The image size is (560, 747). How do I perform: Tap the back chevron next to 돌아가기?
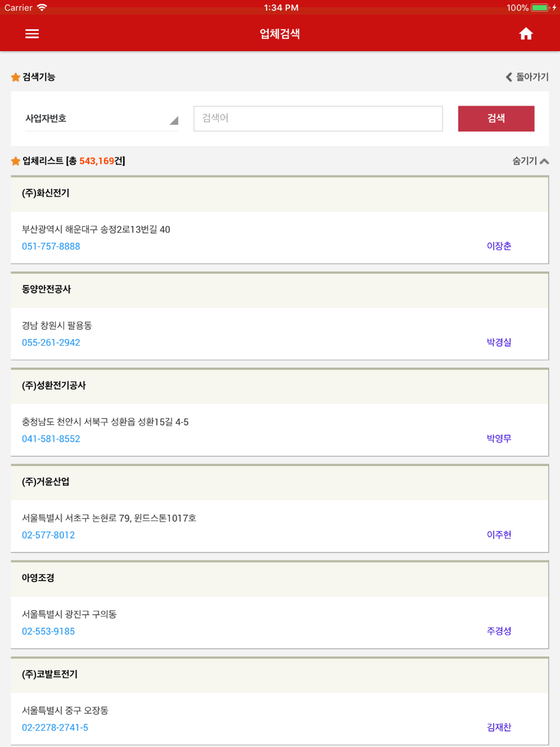[509, 77]
